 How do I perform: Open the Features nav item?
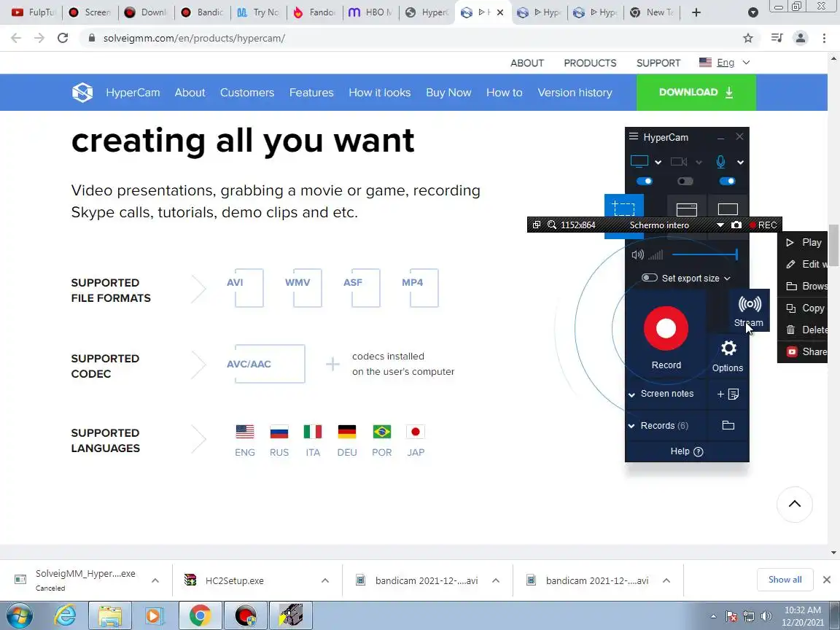(311, 92)
